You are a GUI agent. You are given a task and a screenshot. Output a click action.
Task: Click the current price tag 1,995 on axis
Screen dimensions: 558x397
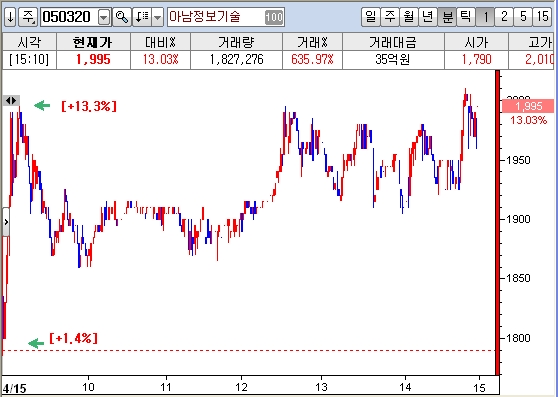(528, 106)
